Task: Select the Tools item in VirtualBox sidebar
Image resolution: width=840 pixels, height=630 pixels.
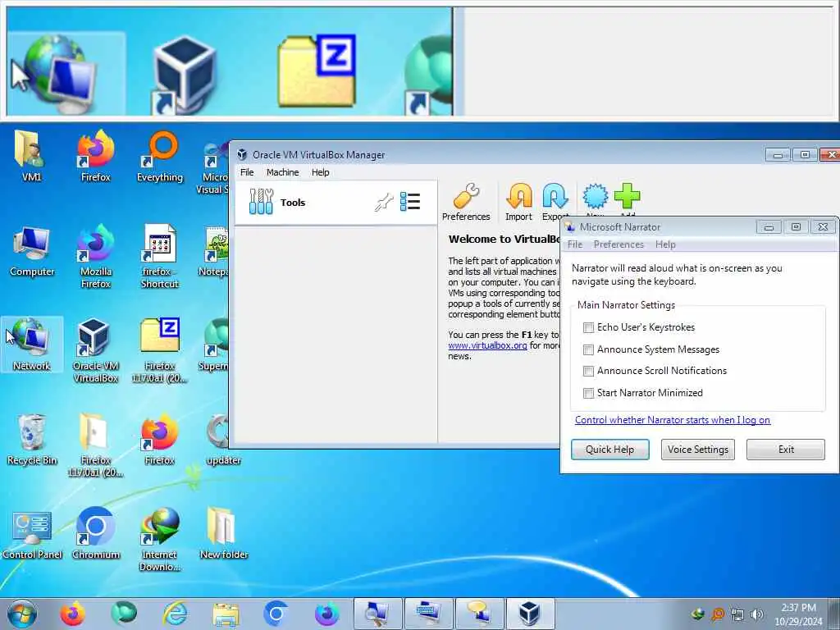Action: [336, 203]
